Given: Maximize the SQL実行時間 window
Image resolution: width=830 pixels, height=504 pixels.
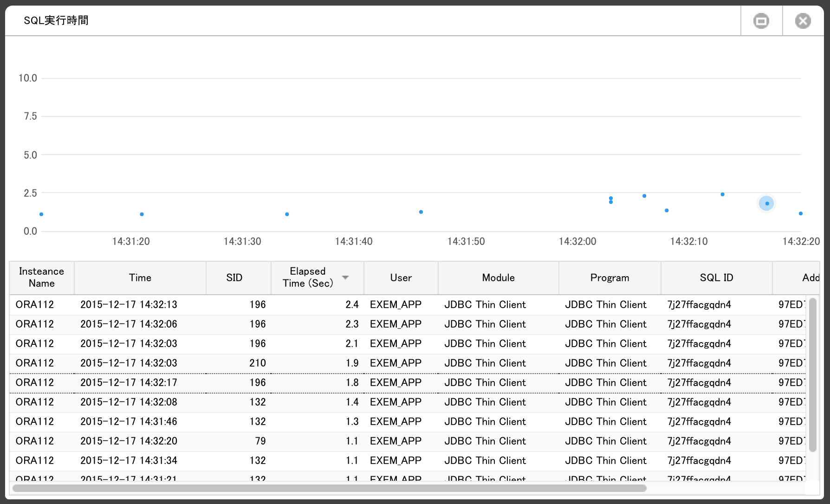Looking at the screenshot, I should point(761,21).
